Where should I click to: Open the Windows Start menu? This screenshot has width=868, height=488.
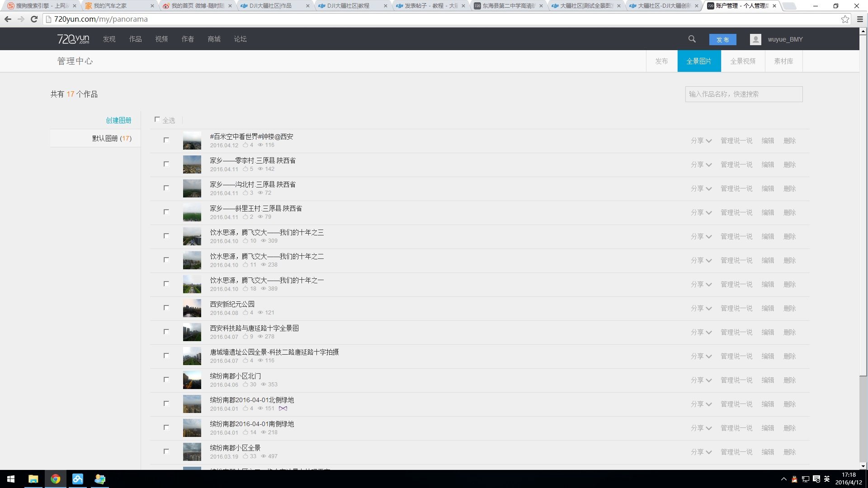pos(11,479)
